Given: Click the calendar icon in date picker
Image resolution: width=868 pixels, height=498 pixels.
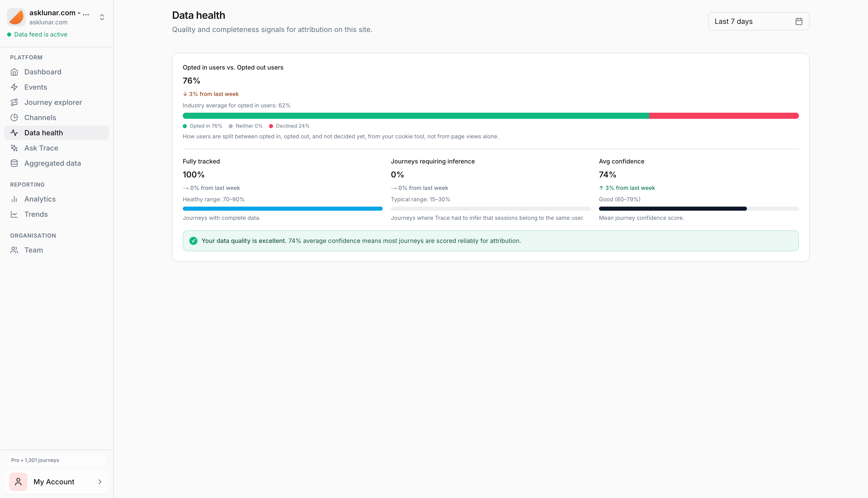Looking at the screenshot, I should pyautogui.click(x=798, y=21).
